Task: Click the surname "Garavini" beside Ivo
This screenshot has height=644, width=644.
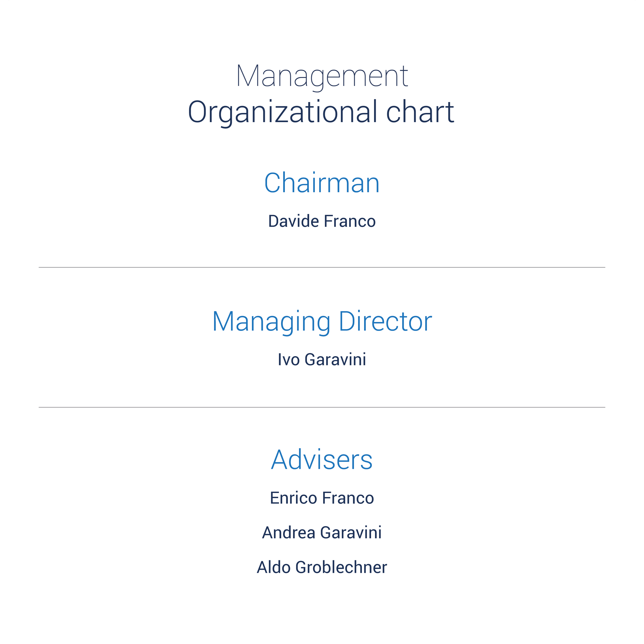Action: point(335,360)
